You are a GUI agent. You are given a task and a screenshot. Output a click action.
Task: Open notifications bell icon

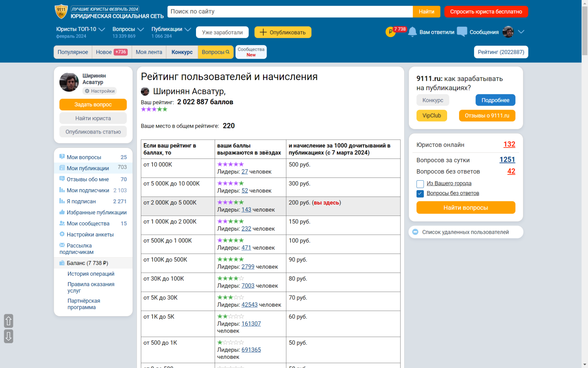pos(412,32)
